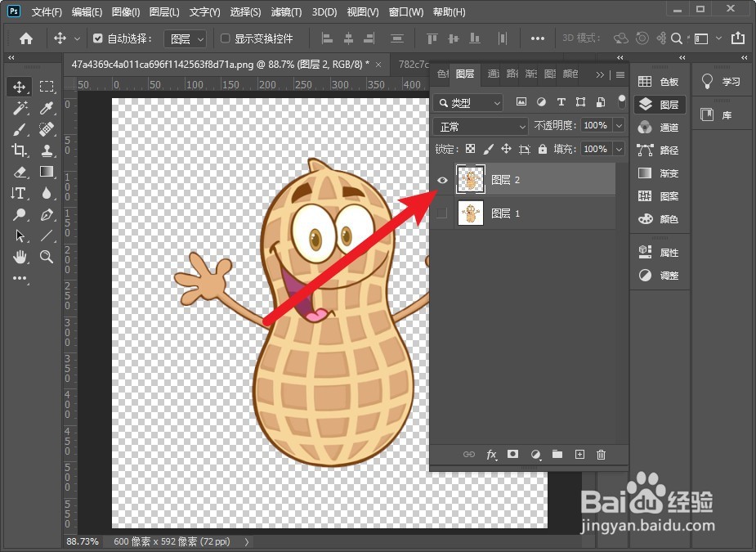Select the Rectangular Marquee tool

coord(47,87)
